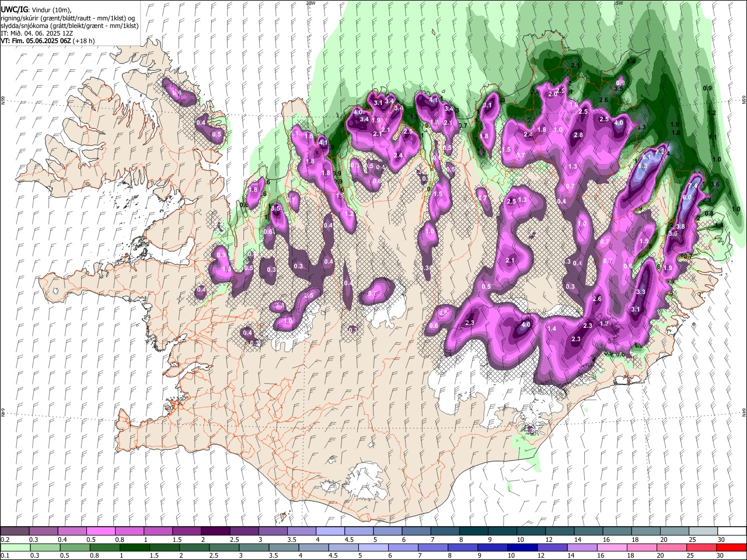Select the darkest purple 2–2.5 snow swatch

pos(215,531)
